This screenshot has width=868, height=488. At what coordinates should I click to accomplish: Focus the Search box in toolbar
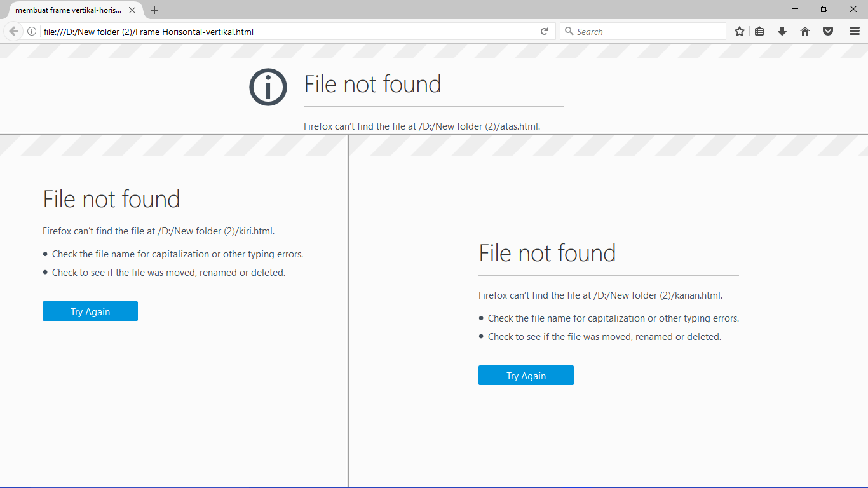click(642, 31)
